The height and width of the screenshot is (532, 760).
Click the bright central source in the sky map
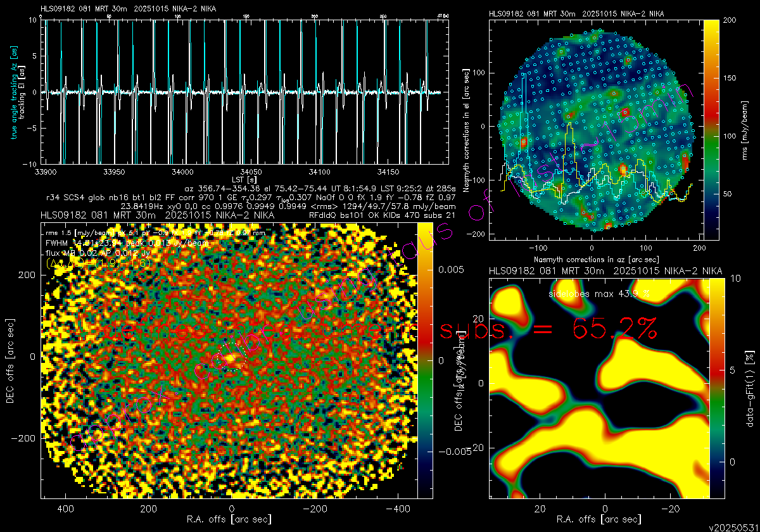click(229, 359)
